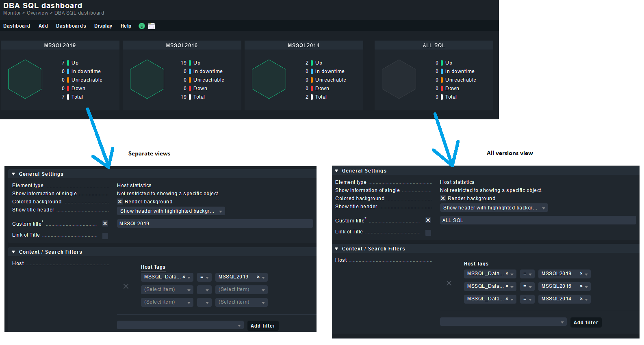Click Add filter in all versions panel
644x345 pixels.
585,323
